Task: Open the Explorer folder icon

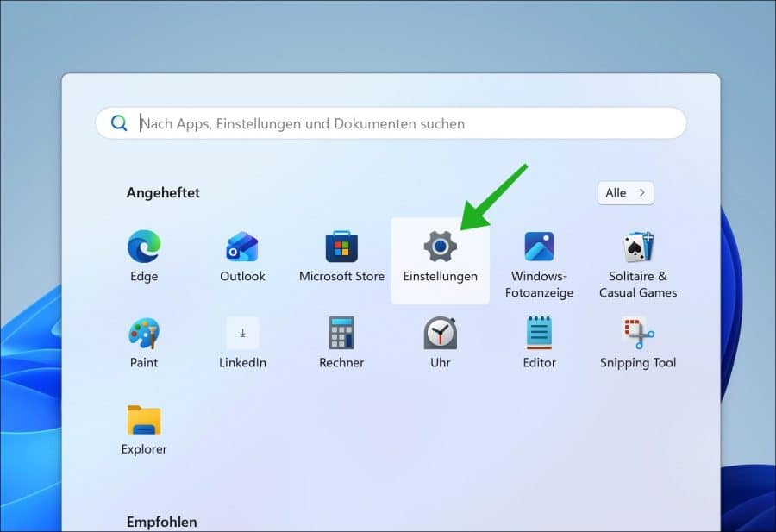Action: 143,421
